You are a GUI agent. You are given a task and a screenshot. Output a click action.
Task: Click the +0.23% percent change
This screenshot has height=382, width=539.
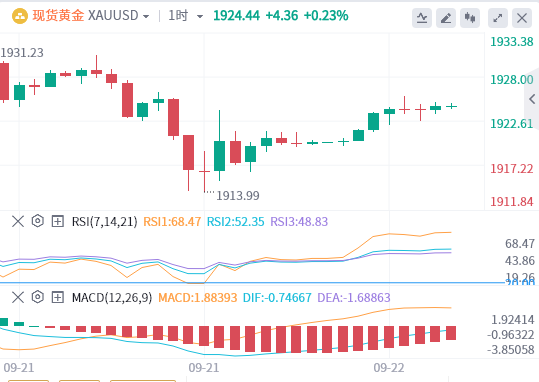tap(326, 16)
